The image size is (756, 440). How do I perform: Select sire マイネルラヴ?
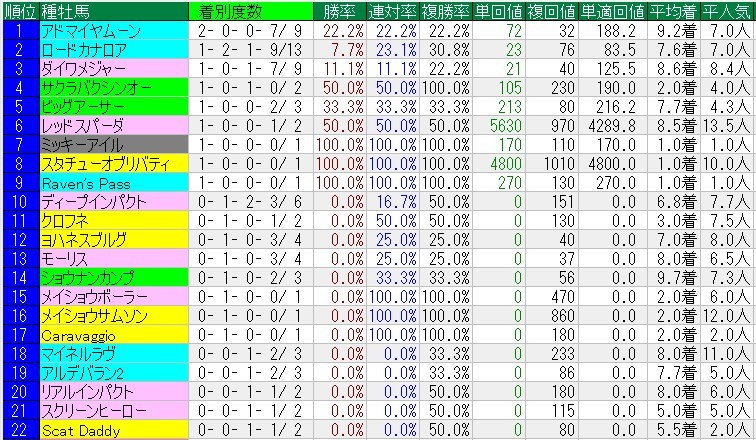point(114,354)
